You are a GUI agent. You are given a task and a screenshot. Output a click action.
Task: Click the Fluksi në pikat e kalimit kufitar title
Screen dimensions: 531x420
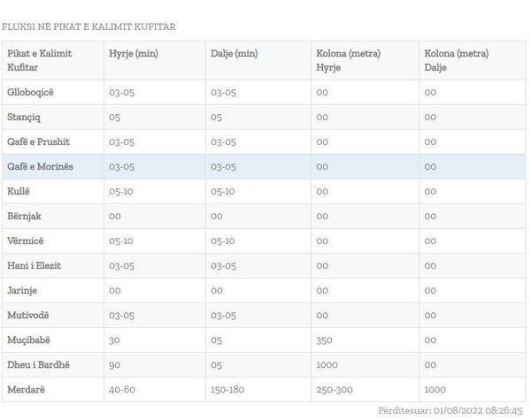pyautogui.click(x=88, y=27)
